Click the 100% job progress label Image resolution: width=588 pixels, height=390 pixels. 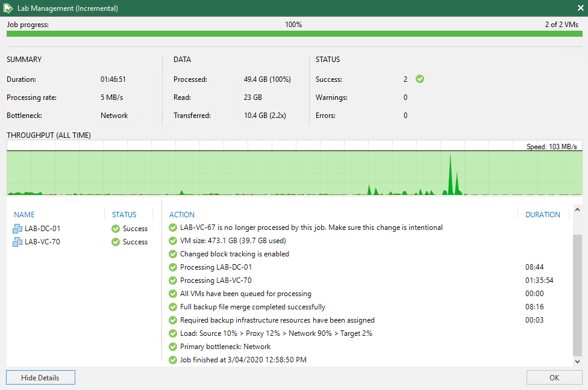tap(293, 24)
